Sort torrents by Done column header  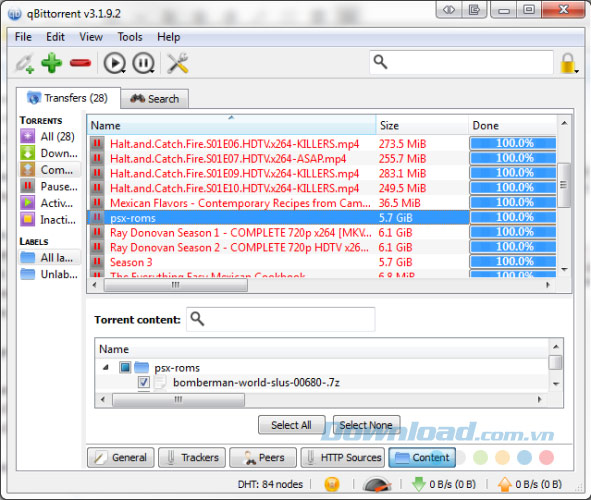point(513,125)
